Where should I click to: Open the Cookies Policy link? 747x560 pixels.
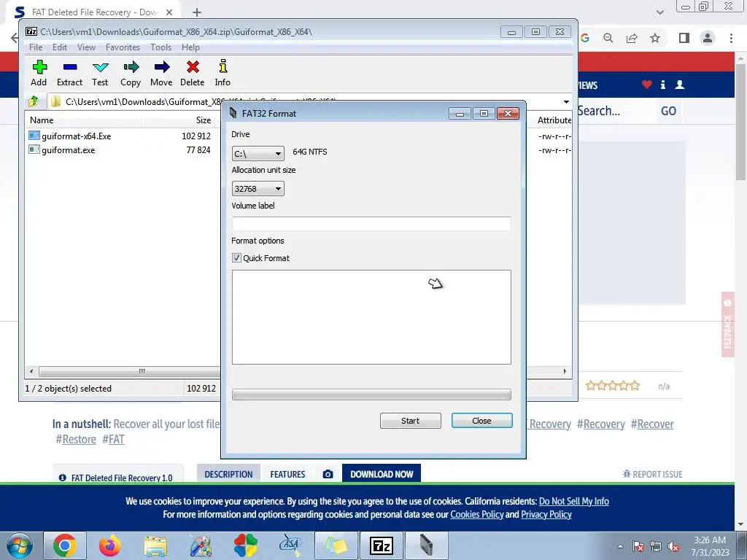[477, 514]
